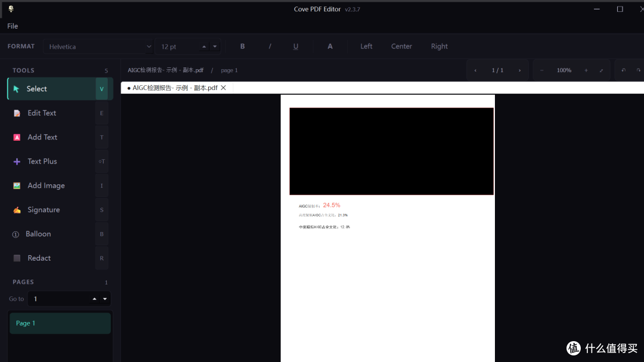Click the 12.8% line on page
Viewport: 644px width, 362px height.
pos(324,227)
